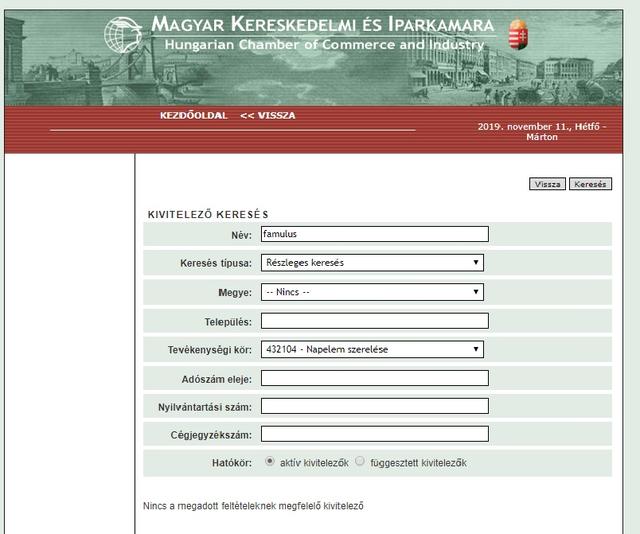
Task: Click the globe logo of the chamber
Action: pyautogui.click(x=123, y=35)
